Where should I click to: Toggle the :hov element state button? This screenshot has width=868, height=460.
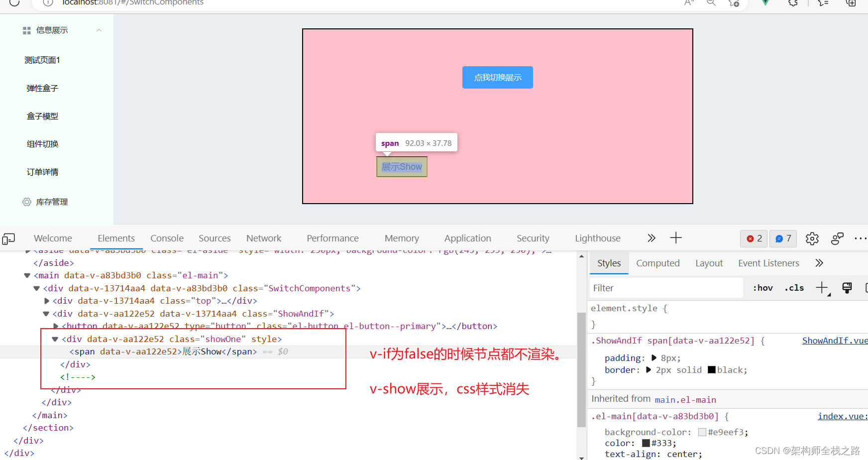[x=762, y=288]
